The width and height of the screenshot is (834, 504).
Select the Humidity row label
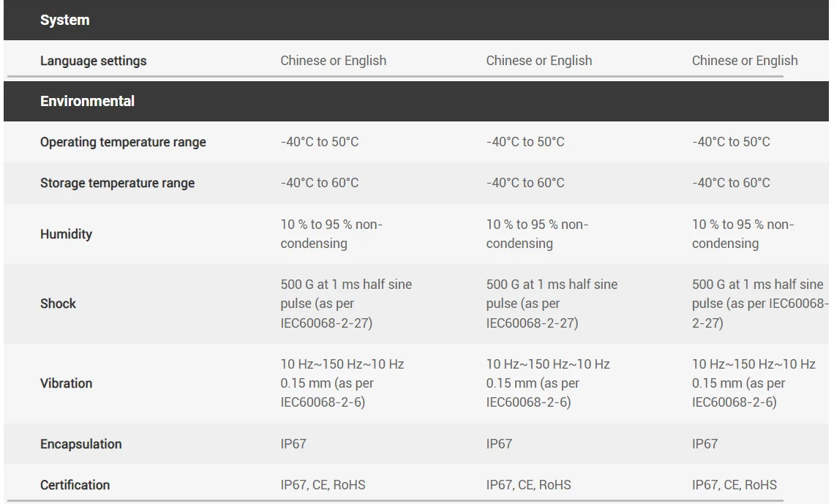tap(67, 234)
